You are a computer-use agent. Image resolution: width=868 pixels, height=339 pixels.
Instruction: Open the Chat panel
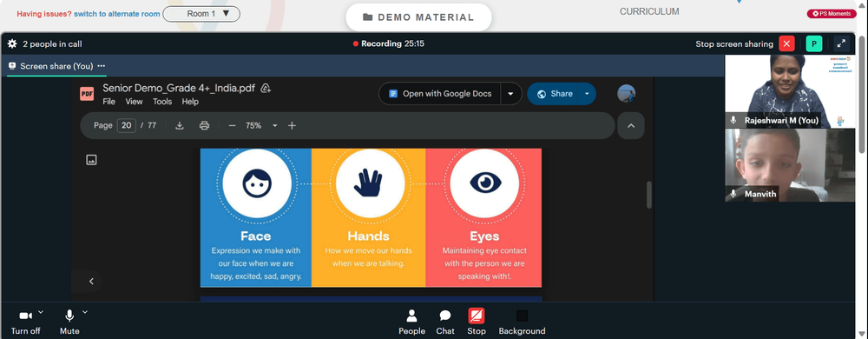[x=445, y=322]
